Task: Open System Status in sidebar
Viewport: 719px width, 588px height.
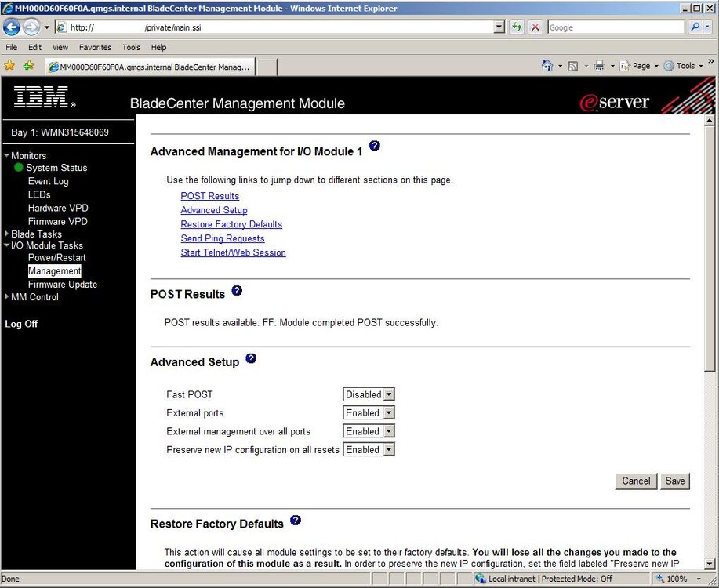Action: pyautogui.click(x=56, y=168)
